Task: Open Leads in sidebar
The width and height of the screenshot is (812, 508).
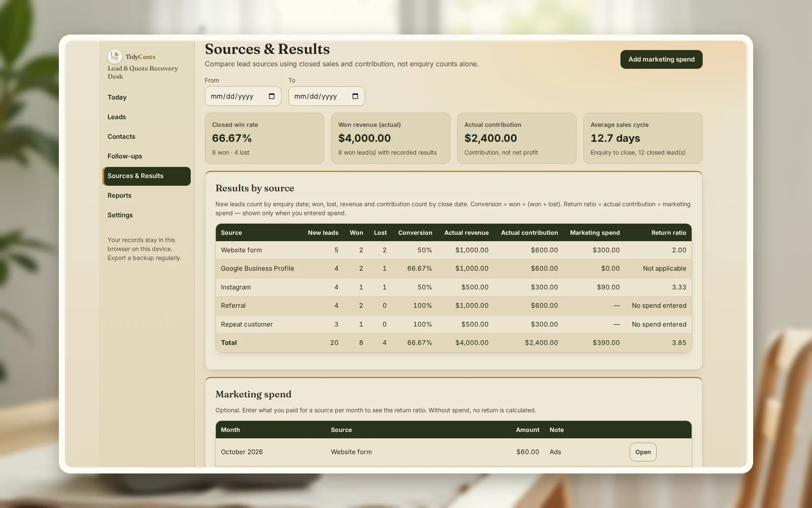Action: [146, 117]
